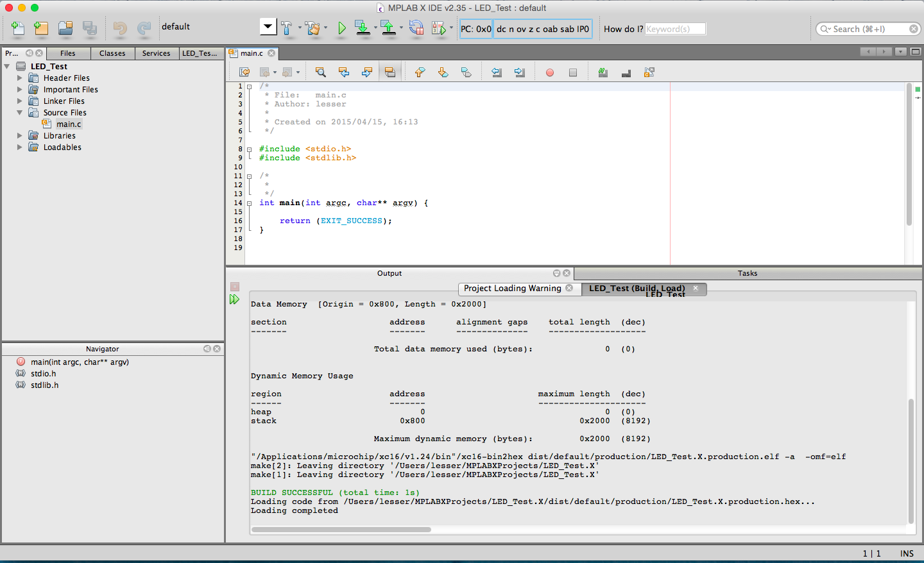Image resolution: width=924 pixels, height=563 pixels.
Task: Open the project configuration dropdown
Action: click(x=268, y=27)
